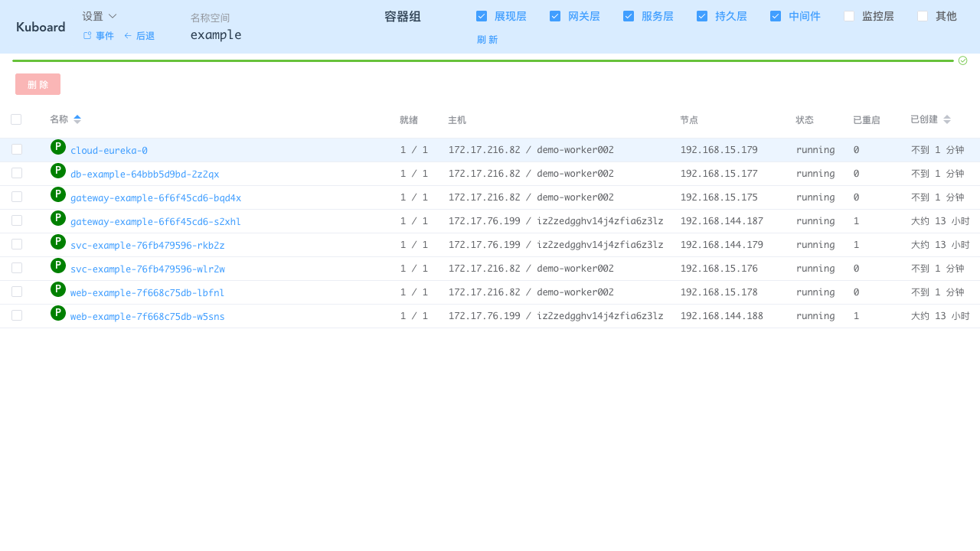Sort by the 已创建 column arrows

click(x=947, y=119)
